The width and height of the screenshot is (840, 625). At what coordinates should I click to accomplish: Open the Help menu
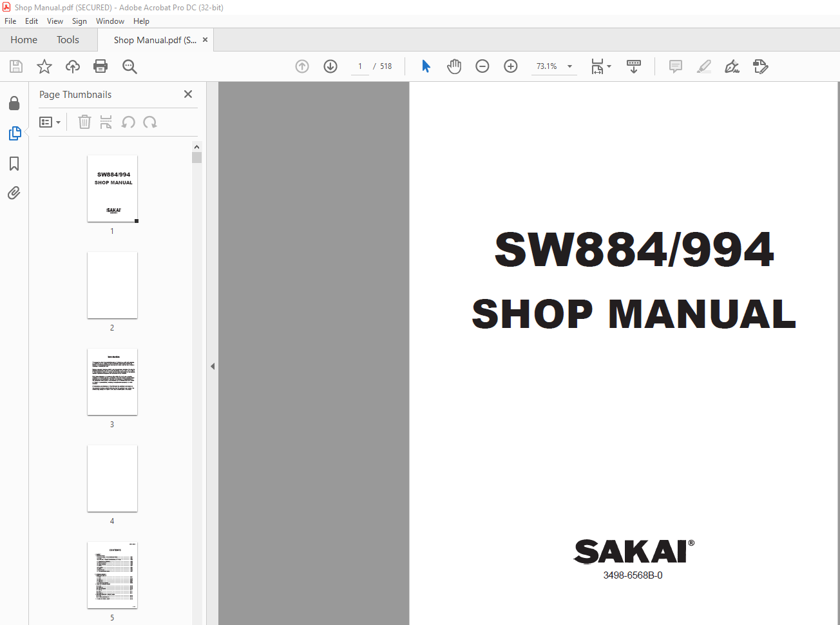141,21
